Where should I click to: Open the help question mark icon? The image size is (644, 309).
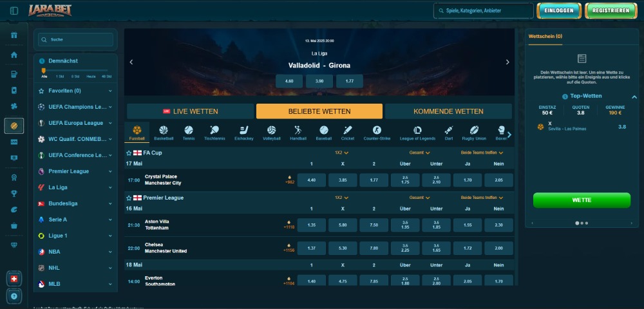point(14,295)
